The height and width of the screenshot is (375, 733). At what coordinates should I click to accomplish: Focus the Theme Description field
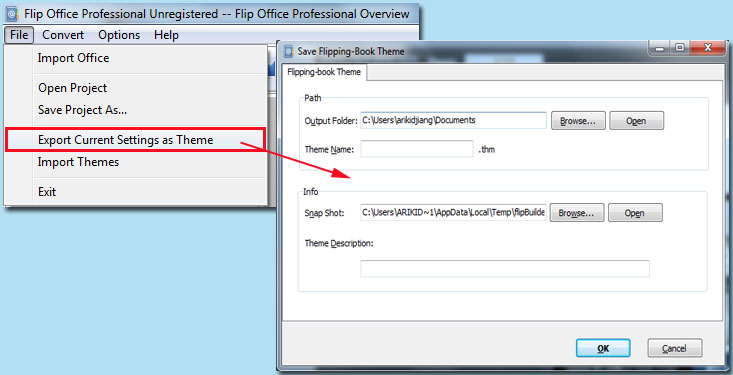[504, 269]
